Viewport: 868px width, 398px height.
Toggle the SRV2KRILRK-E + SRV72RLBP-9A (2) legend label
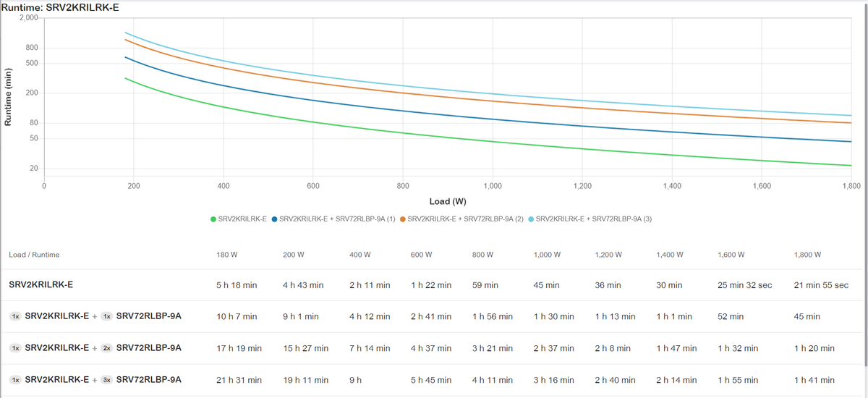(x=466, y=219)
